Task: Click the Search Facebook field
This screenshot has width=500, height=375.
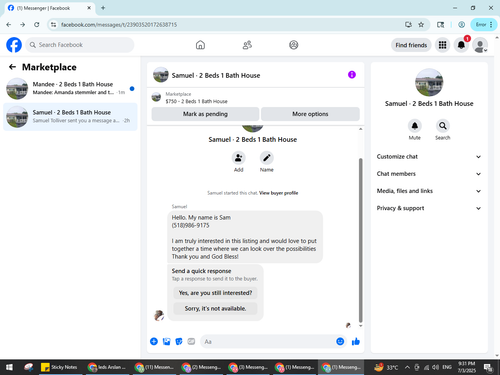Action: click(80, 45)
